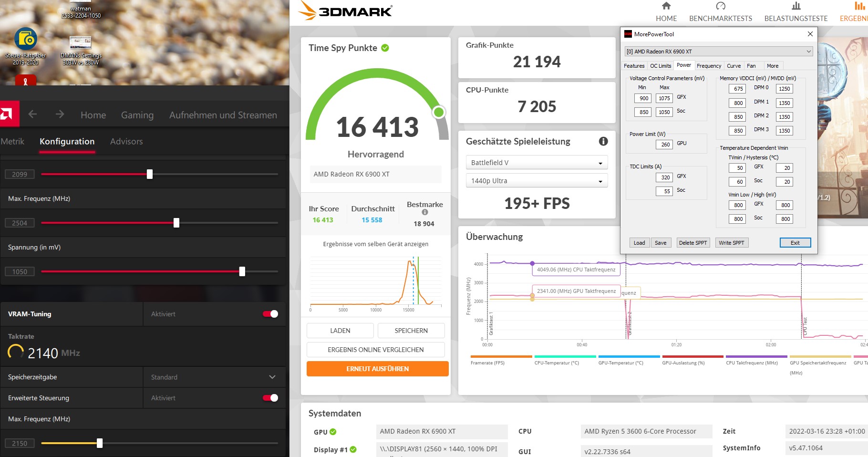Click the Ergebnisse vom selben Gerät anzeigen link
This screenshot has height=457, width=868.
pos(376,244)
